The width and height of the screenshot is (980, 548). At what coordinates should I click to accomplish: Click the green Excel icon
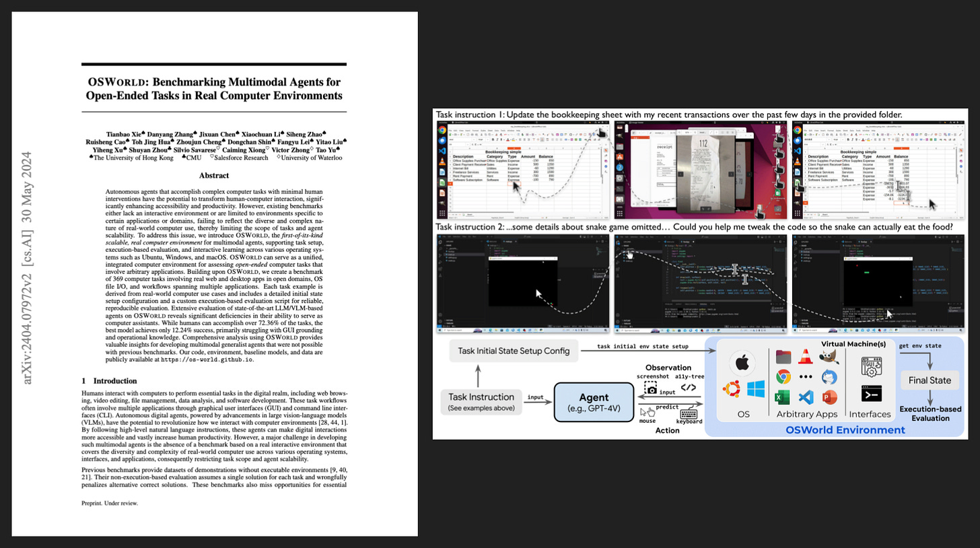point(783,398)
